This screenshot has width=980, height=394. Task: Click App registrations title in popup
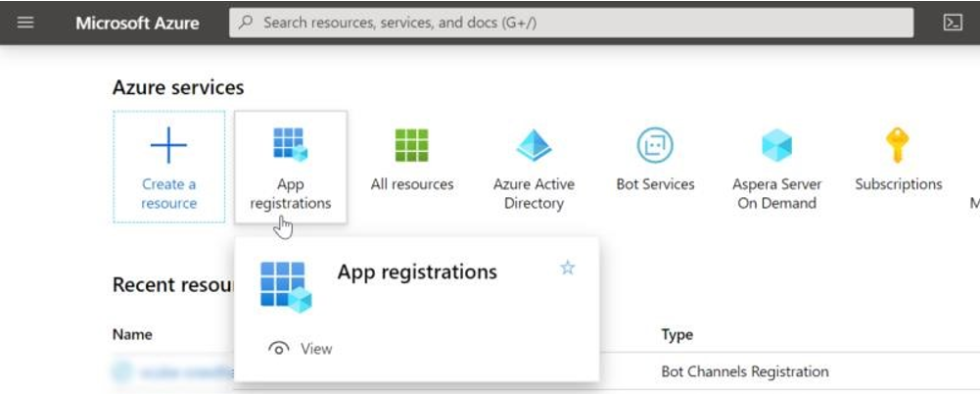417,272
